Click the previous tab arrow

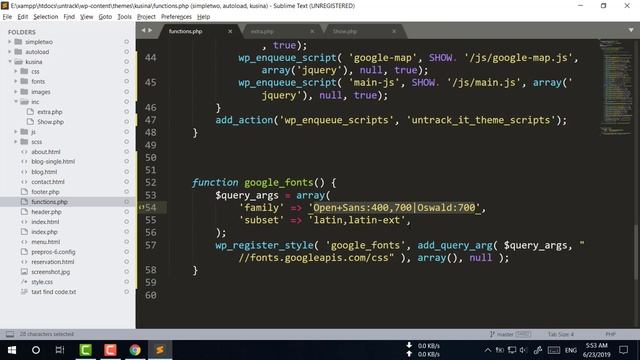pyautogui.click(x=143, y=31)
